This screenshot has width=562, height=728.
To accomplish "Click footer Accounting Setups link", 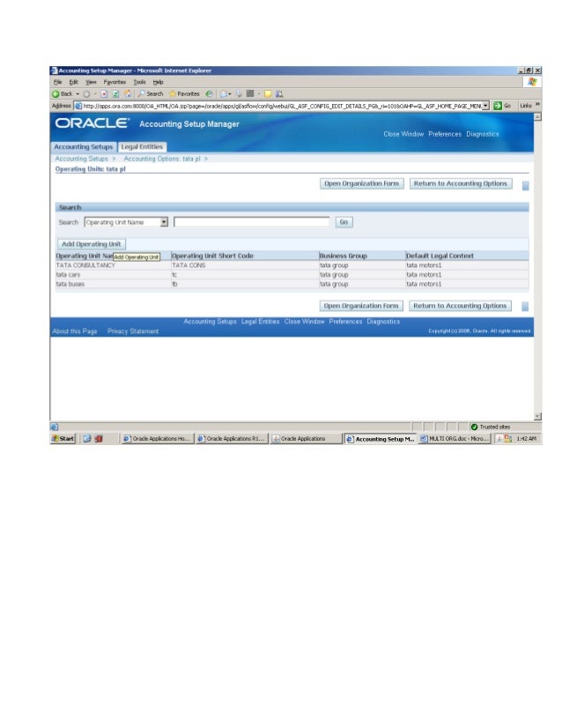I will point(210,322).
